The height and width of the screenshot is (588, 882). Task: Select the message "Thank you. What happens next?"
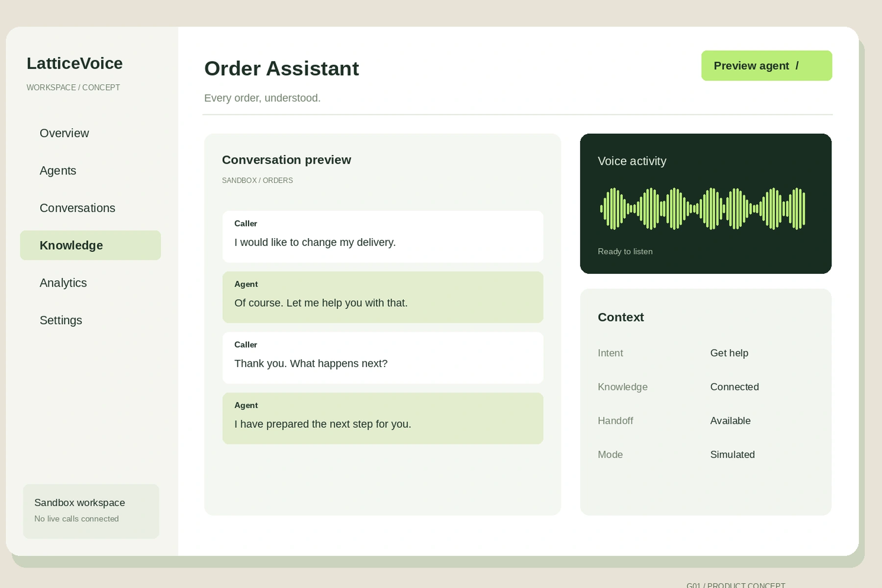click(383, 358)
